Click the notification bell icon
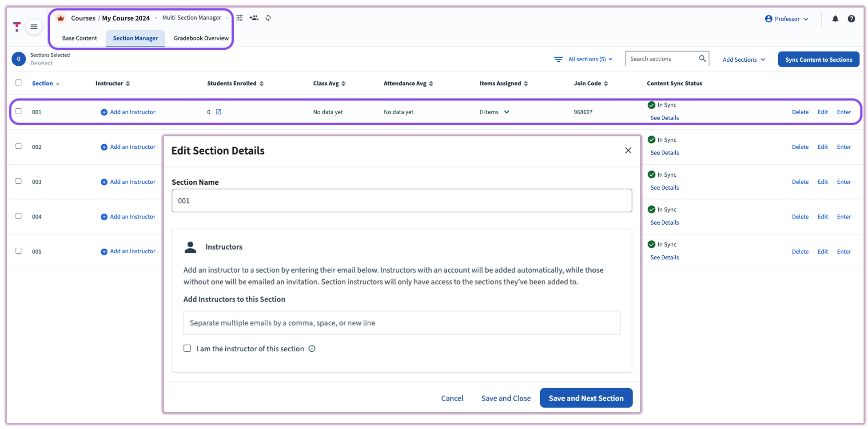This screenshot has height=429, width=868. (x=836, y=19)
